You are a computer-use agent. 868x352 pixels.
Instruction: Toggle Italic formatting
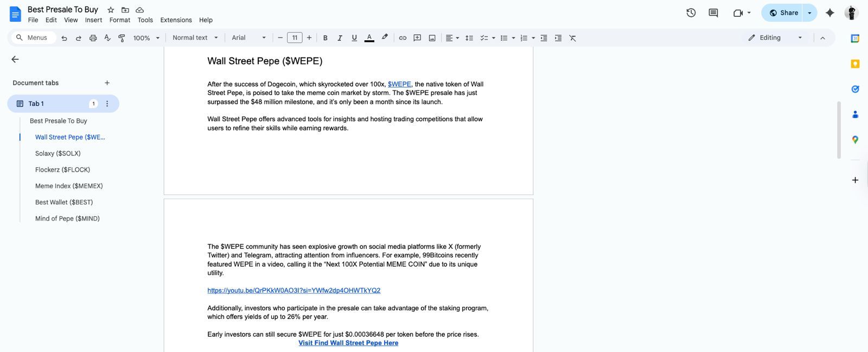tap(340, 38)
